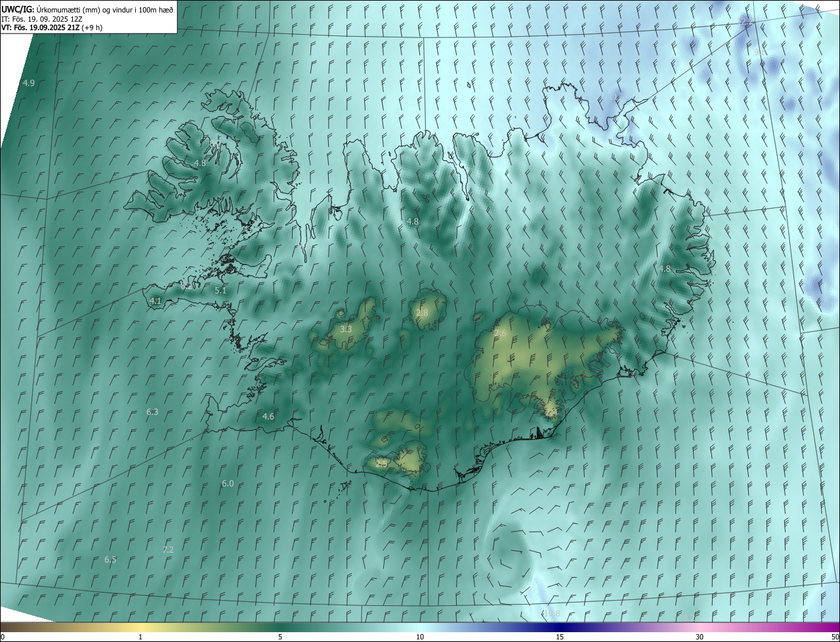Click the color bar tick label 50
Viewport: 840px width, 642px height.
click(x=835, y=637)
